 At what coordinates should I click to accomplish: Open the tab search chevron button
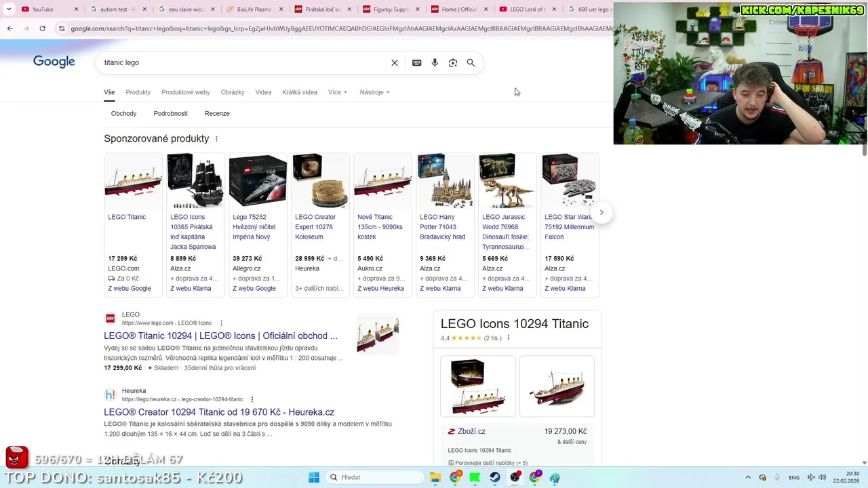8,9
